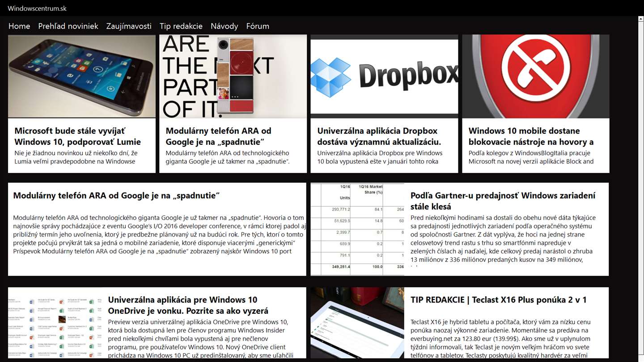This screenshot has height=362, width=644.
Task: Open top-row headline Modulárny telefón ARA od Google
Action: coord(219,136)
